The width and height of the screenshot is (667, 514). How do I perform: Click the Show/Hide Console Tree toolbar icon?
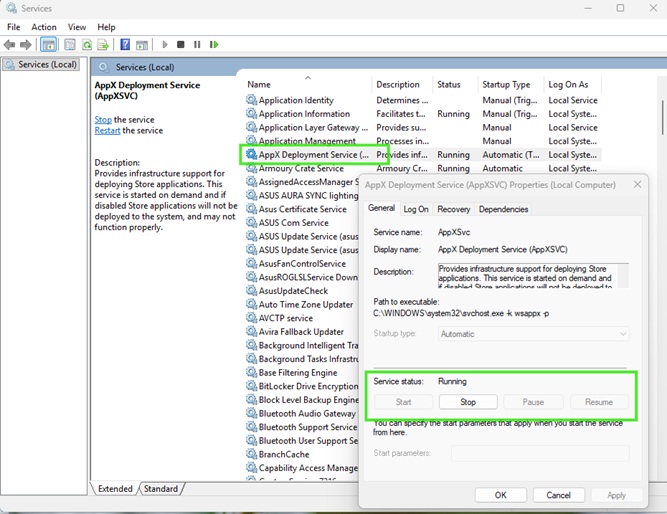tap(49, 45)
